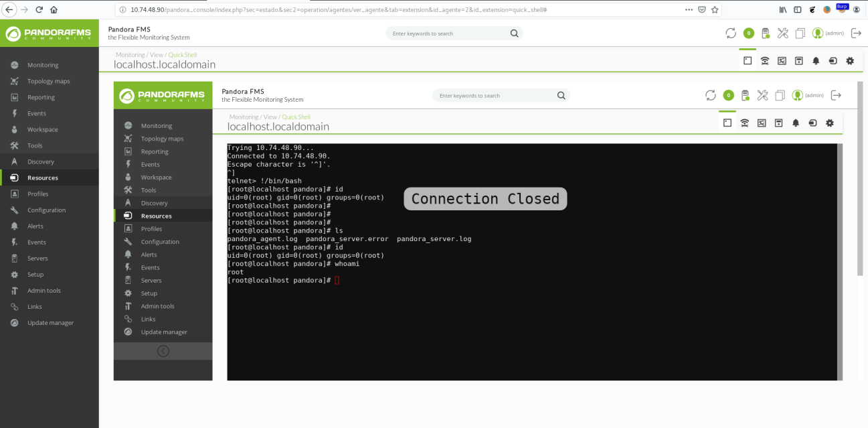Click the embedded console logout arrow icon

coord(836,95)
